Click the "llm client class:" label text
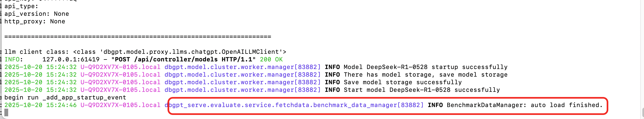This screenshot has width=644, height=119. pos(37,52)
